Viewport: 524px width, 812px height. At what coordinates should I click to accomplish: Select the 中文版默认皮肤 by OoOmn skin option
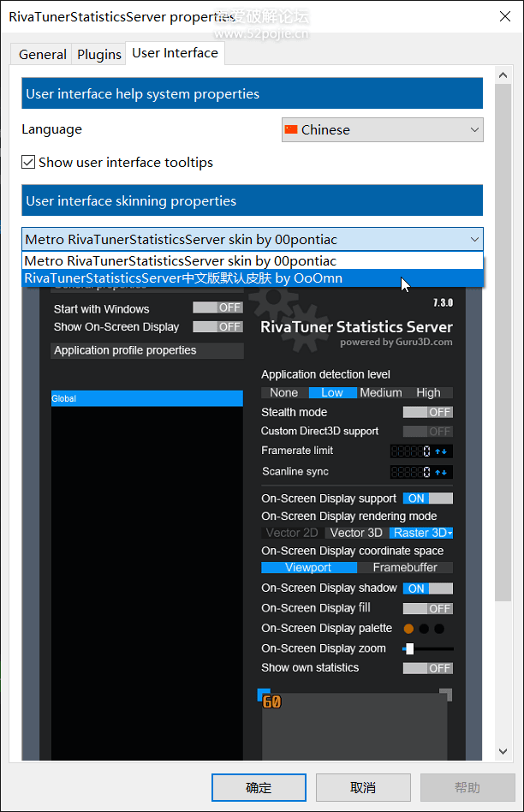pos(253,278)
